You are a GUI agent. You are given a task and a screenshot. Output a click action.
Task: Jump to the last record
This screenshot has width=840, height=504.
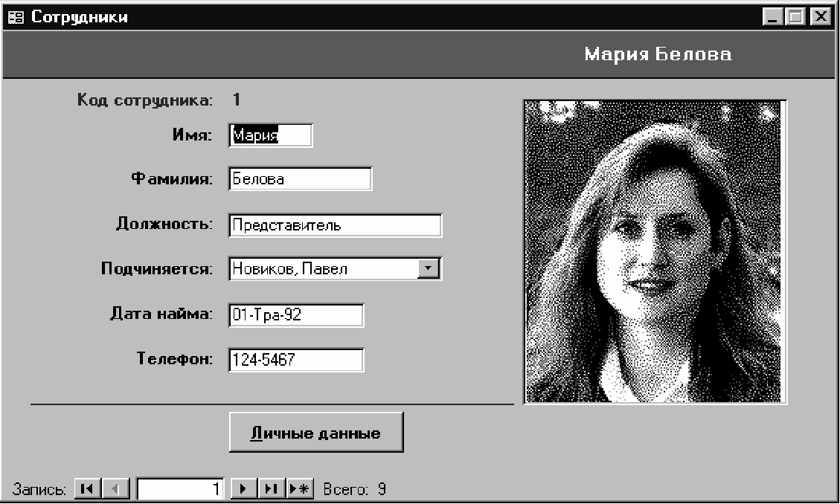coord(272,488)
